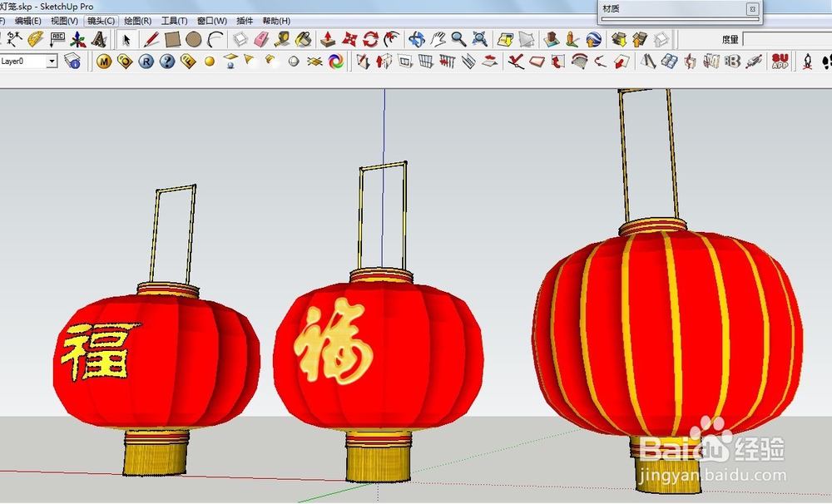
Task: Choose the ABC Text label tool
Action: (x=57, y=40)
